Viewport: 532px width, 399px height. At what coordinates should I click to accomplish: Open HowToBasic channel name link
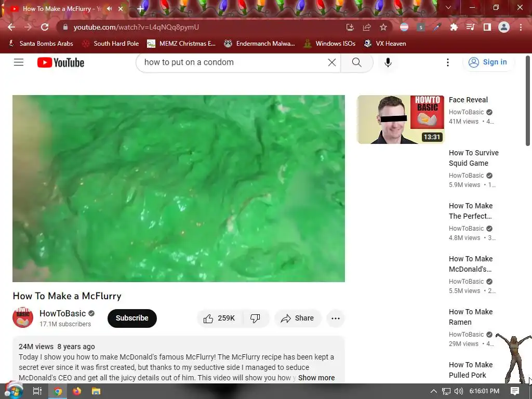point(62,313)
